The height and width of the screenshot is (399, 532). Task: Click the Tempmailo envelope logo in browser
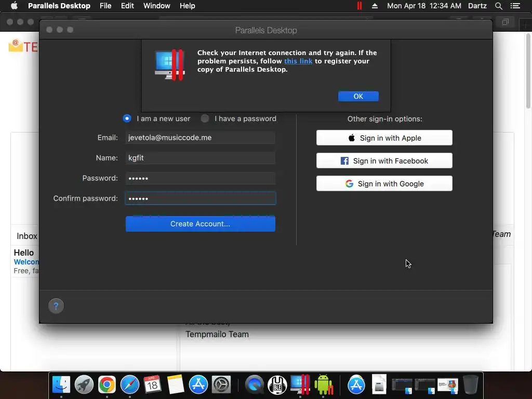(16, 45)
